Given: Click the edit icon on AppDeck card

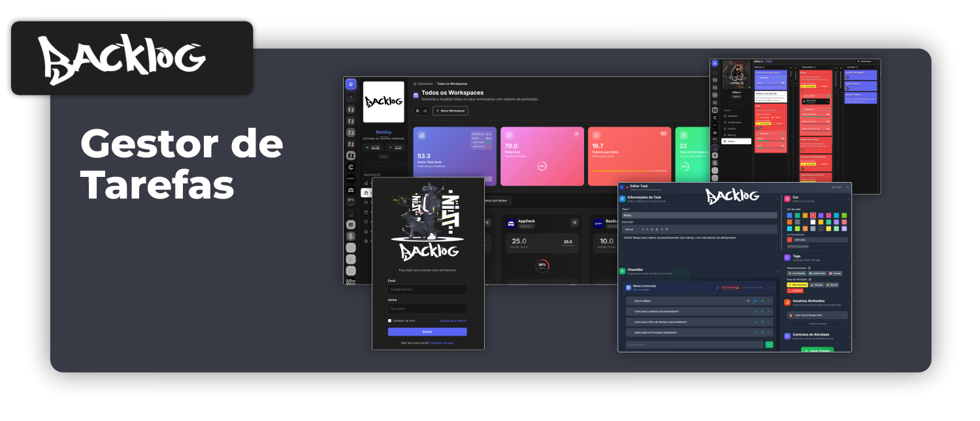Looking at the screenshot, I should 574,223.
